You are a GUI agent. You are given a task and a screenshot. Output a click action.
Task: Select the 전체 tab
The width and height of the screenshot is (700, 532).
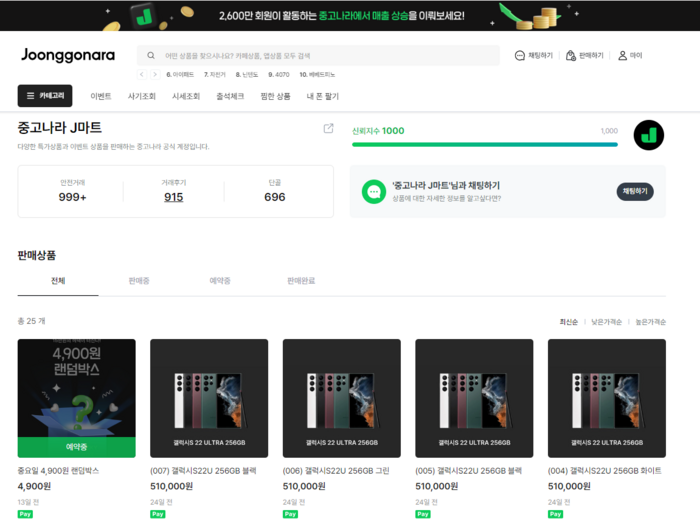(x=58, y=281)
